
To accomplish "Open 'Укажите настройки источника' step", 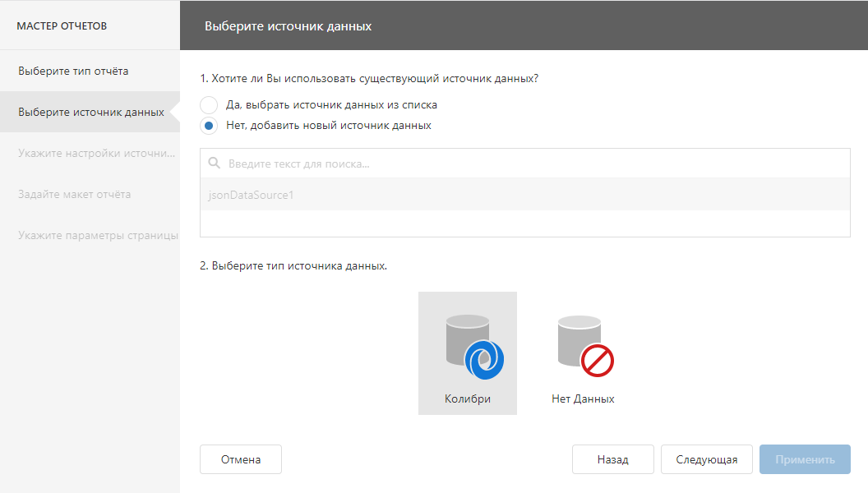I will coord(97,153).
